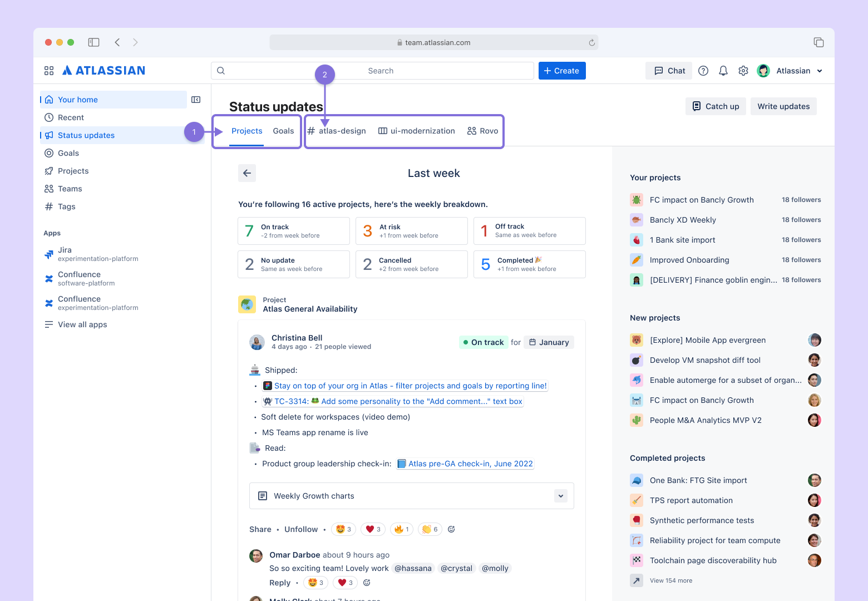Screen dimensions: 868x601
Task: Add a reaction with the smiley icon
Action: pyautogui.click(x=451, y=529)
